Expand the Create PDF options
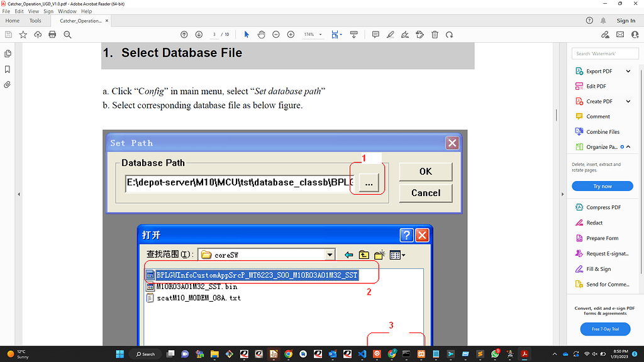 point(628,101)
